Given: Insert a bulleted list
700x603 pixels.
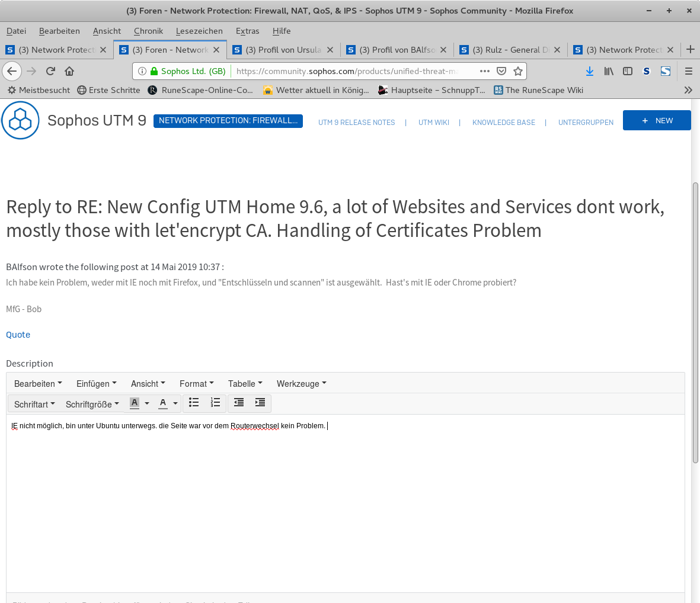Looking at the screenshot, I should (194, 403).
